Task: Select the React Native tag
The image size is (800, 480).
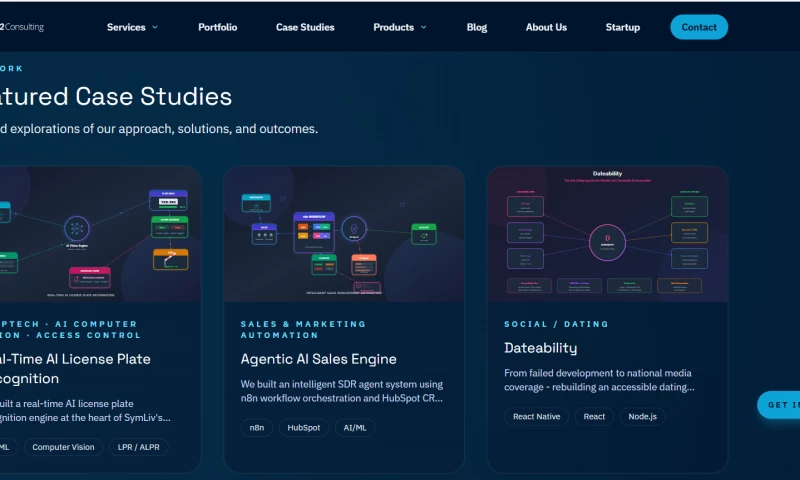Action: [x=536, y=416]
